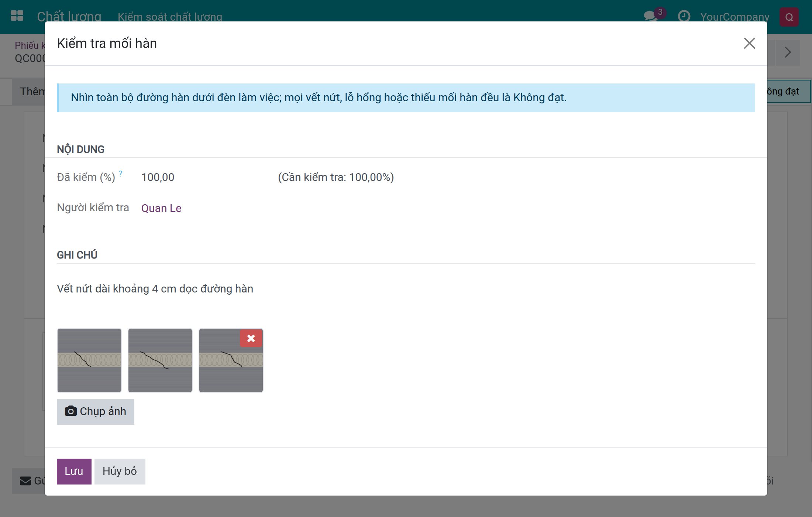This screenshot has height=517, width=812.
Task: Click the camera icon on Chụp ảnh
Action: (x=70, y=411)
